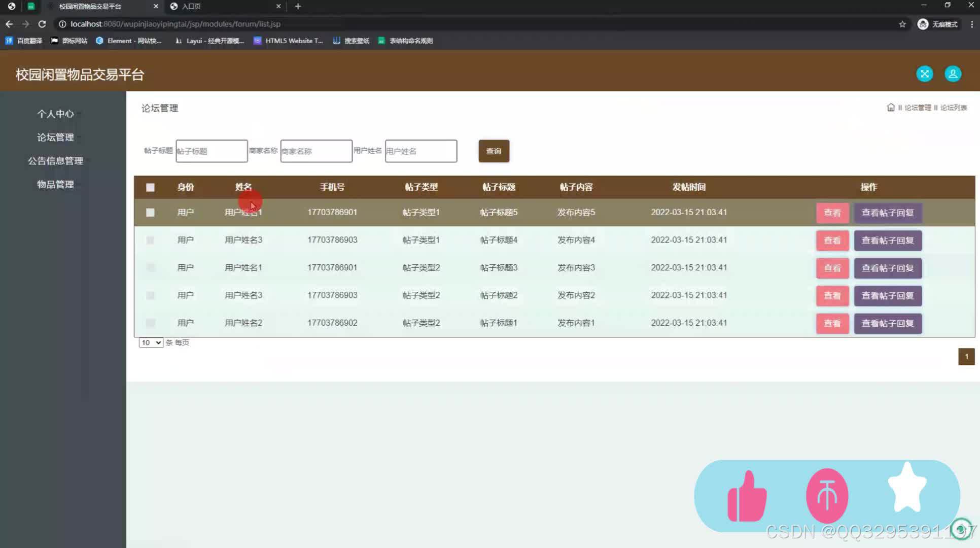Close the 校园闲置物品交易平台 tab

(x=156, y=6)
